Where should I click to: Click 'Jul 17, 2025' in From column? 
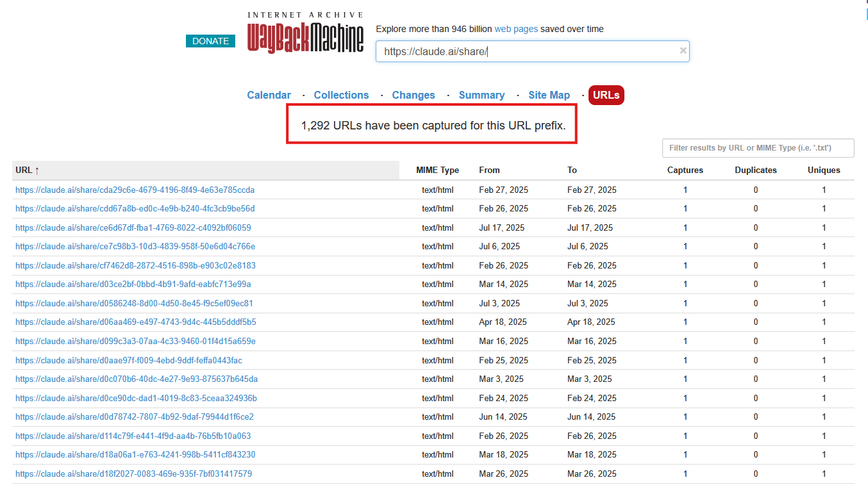click(502, 227)
